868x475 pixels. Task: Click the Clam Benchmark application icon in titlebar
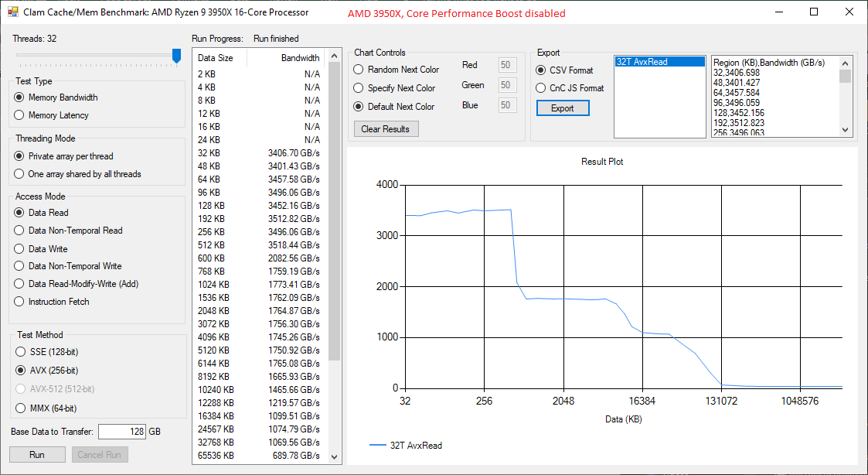[12, 12]
